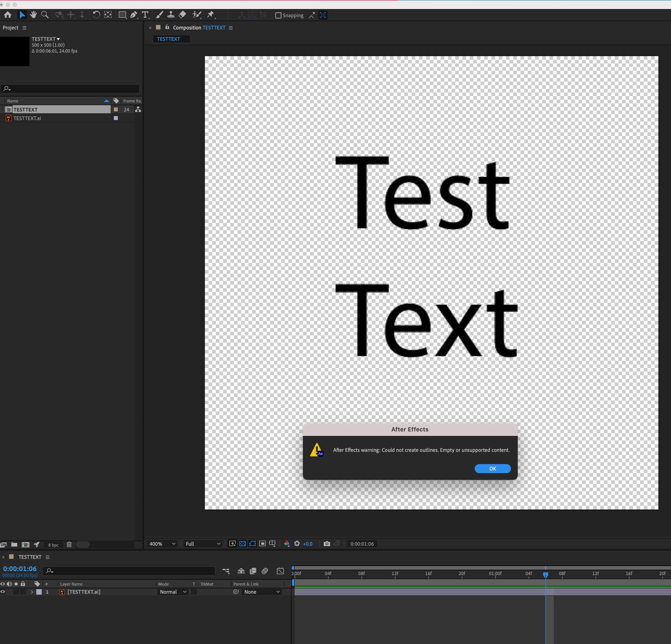Click the TESTTEXT.ai project item
The image size is (671, 644).
[x=27, y=118]
